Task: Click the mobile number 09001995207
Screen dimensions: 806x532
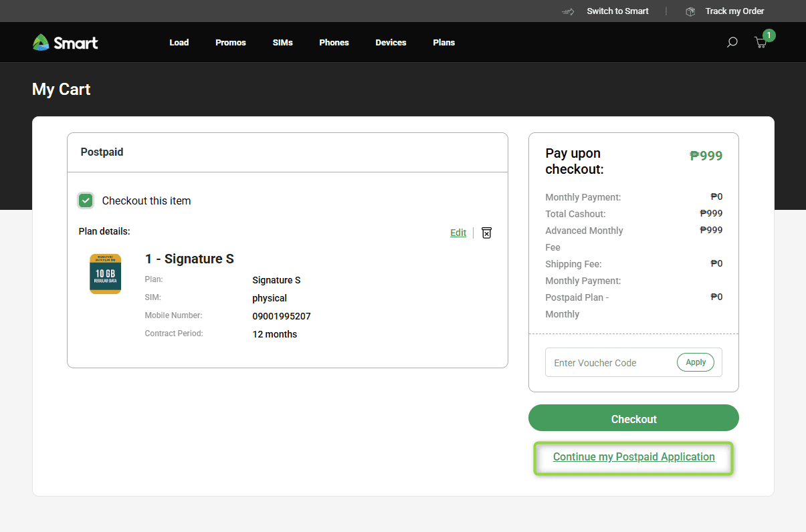Action: pyautogui.click(x=282, y=316)
